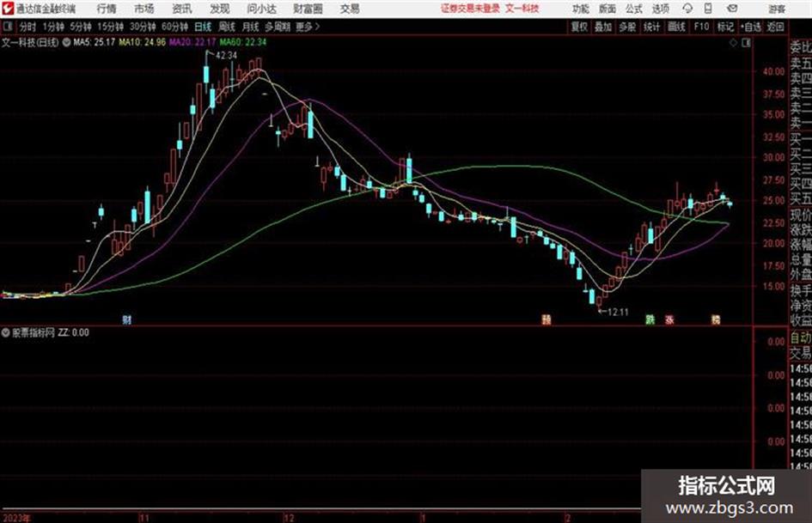This screenshot has width=812, height=523.
Task: Open the 市场 menu
Action: coord(144,9)
